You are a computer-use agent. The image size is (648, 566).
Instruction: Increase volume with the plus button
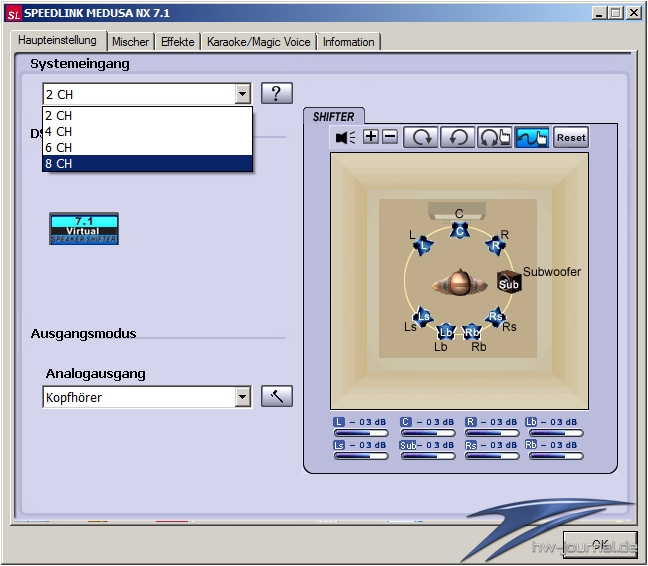pos(371,137)
